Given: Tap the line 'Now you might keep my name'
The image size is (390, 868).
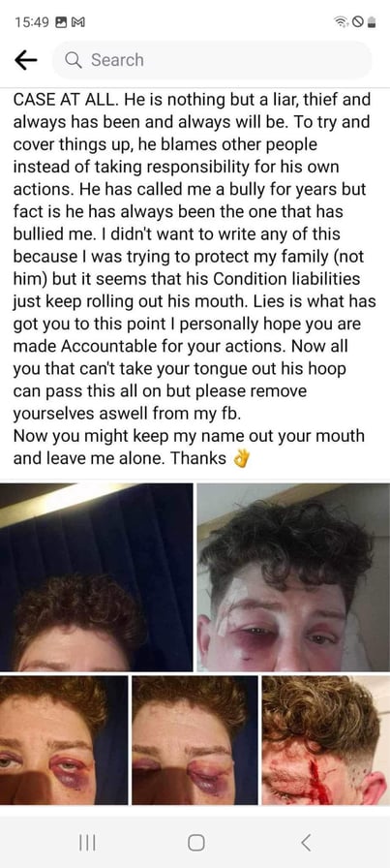Looking at the screenshot, I should pyautogui.click(x=189, y=435).
